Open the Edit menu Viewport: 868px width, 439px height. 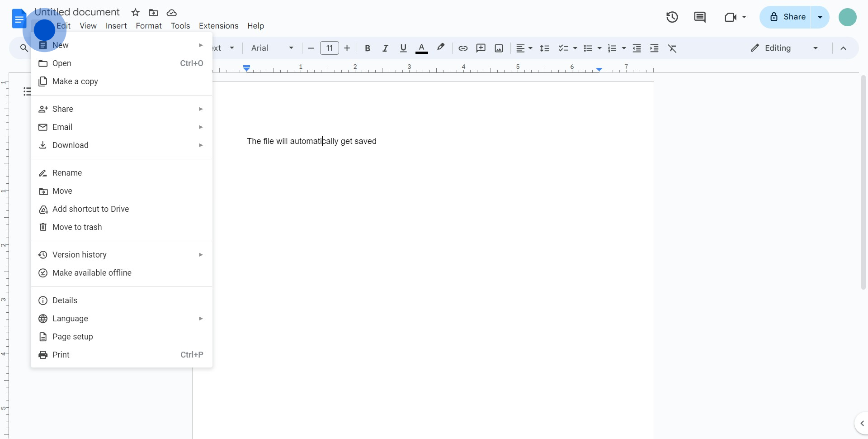tap(64, 26)
